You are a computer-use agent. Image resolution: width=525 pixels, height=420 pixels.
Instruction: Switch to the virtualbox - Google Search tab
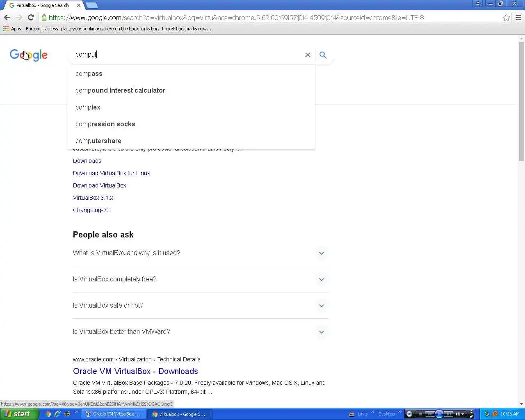43,5
